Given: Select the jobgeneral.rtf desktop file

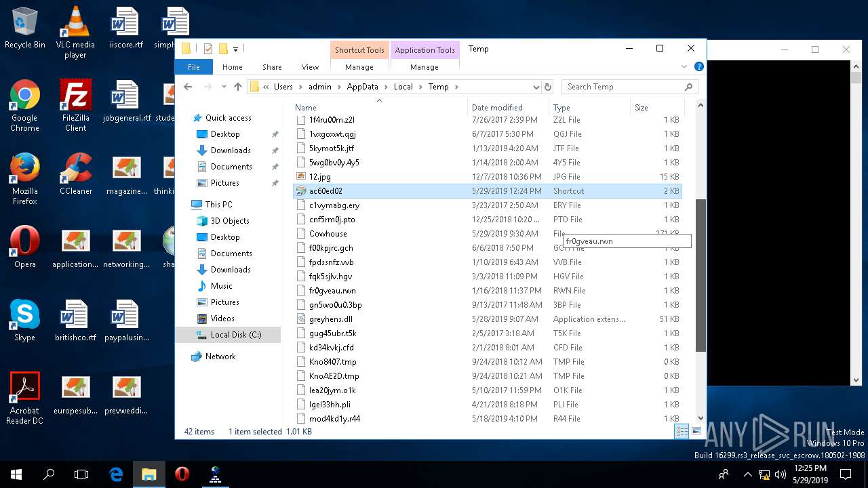Looking at the screenshot, I should point(126,102).
